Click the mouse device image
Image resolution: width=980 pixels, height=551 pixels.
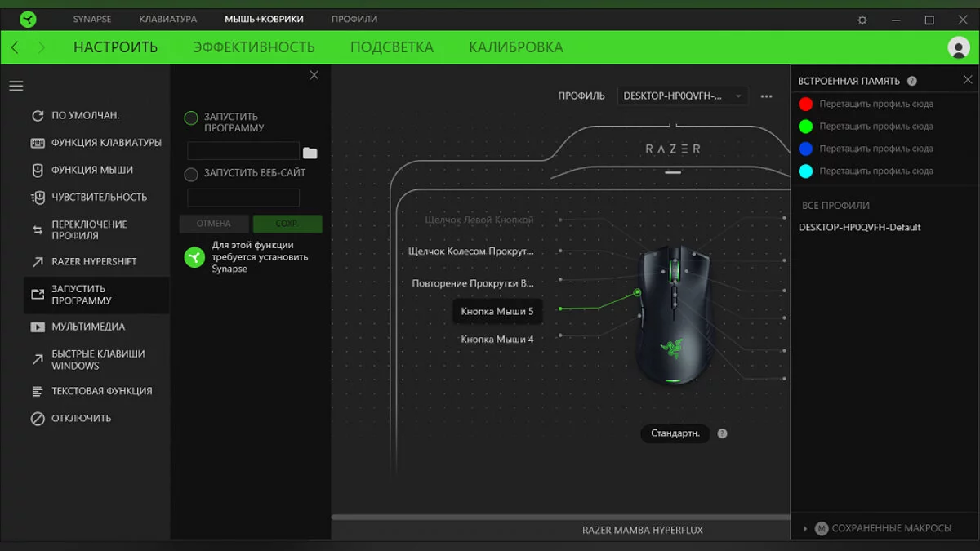coord(675,315)
